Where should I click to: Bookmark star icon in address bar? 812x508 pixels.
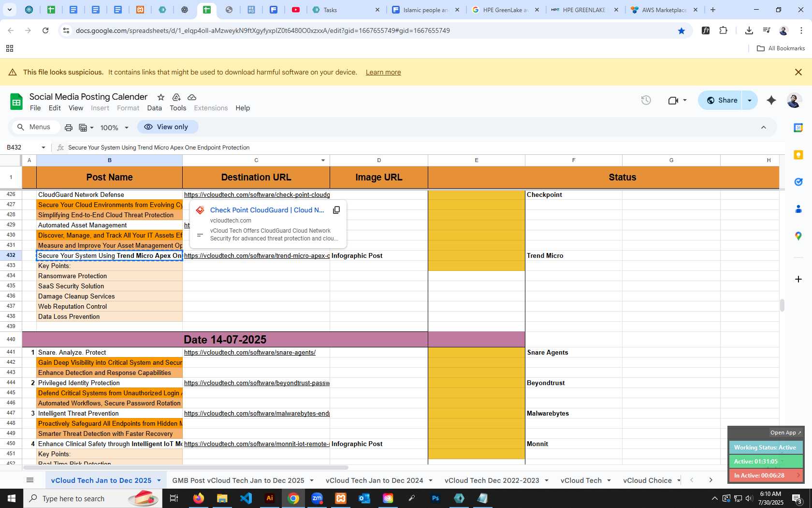tap(681, 31)
